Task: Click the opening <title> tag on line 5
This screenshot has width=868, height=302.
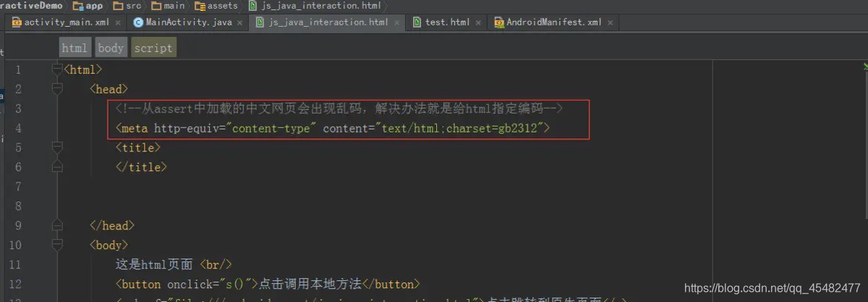Action: pos(138,148)
